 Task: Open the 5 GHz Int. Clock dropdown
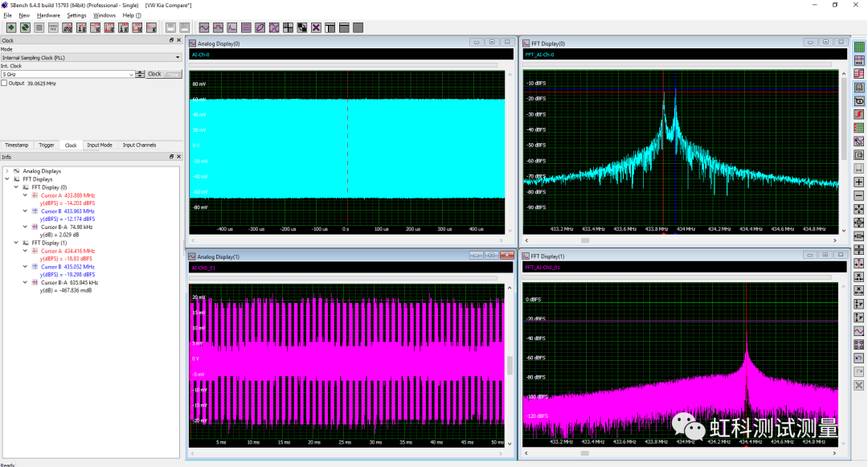(x=132, y=75)
